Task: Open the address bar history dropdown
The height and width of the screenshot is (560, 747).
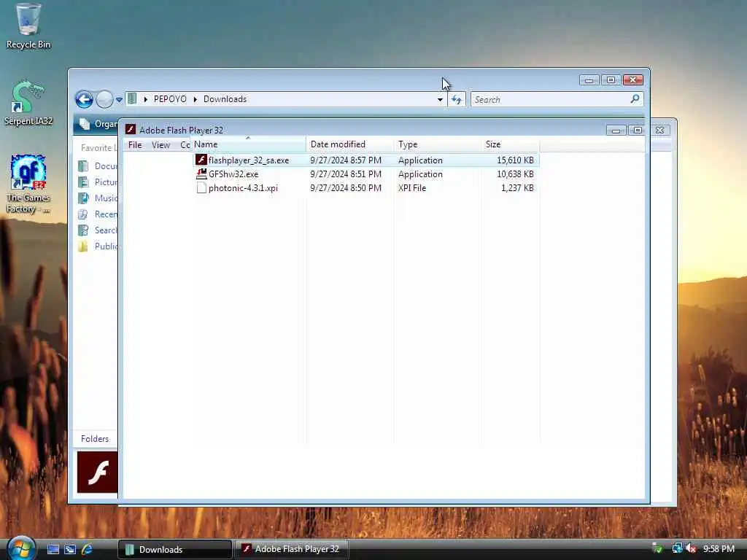Action: click(440, 99)
